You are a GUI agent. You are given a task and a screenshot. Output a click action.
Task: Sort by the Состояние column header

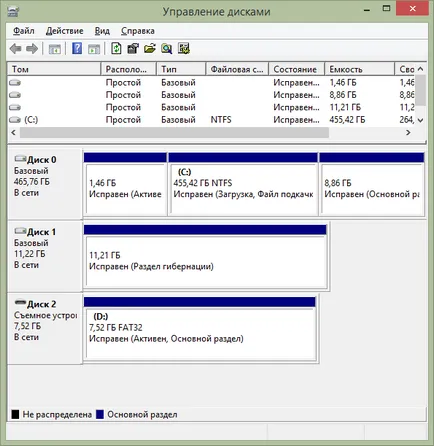[x=296, y=69]
